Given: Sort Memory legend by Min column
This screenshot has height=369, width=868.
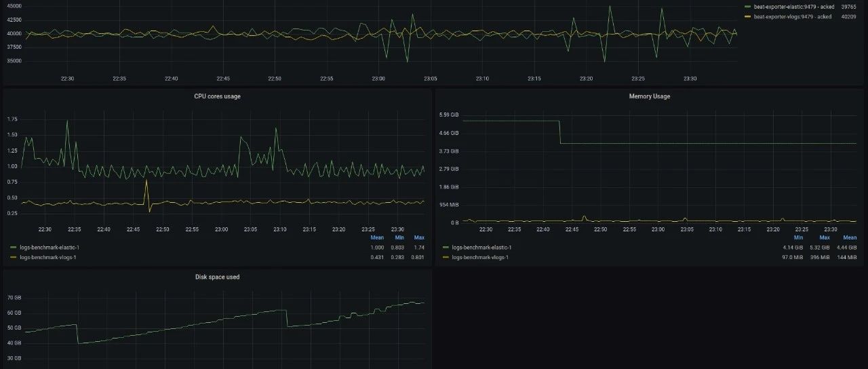Looking at the screenshot, I should coord(798,237).
